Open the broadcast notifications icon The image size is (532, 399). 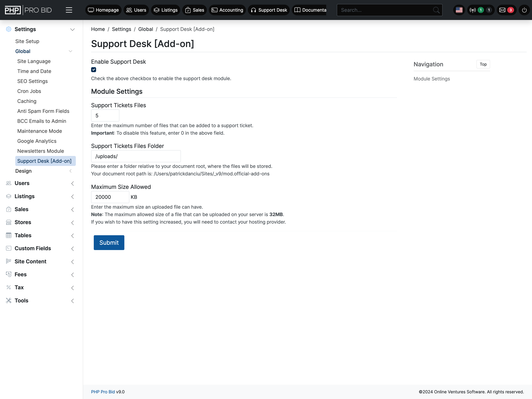[473, 10]
